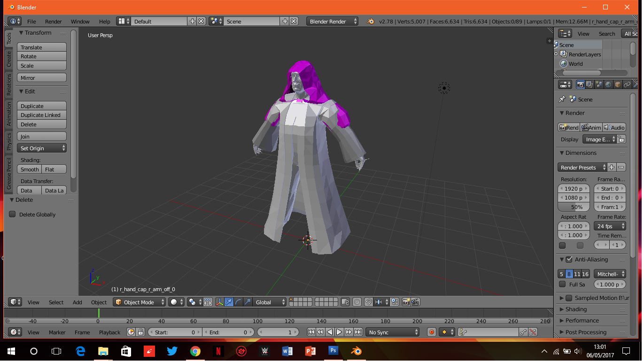
Task: Toggle automatic keyframe record button
Action: [x=432, y=332]
